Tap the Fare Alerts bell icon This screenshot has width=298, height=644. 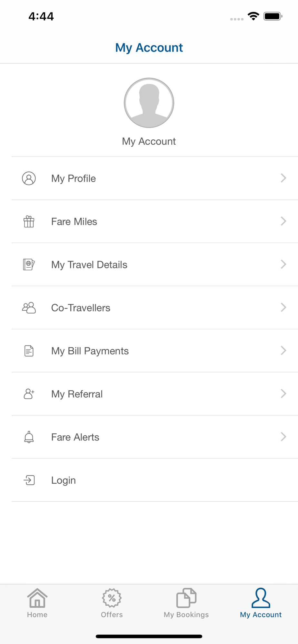[29, 437]
